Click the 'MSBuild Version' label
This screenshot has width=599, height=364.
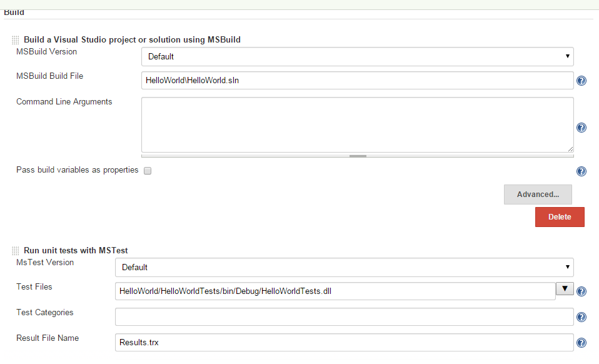point(47,51)
